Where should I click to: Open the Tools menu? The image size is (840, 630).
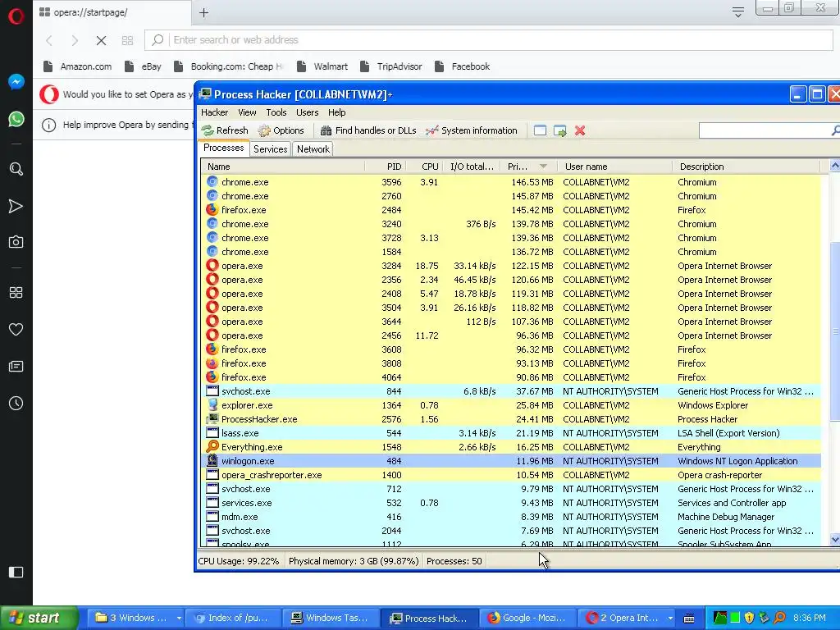click(276, 112)
